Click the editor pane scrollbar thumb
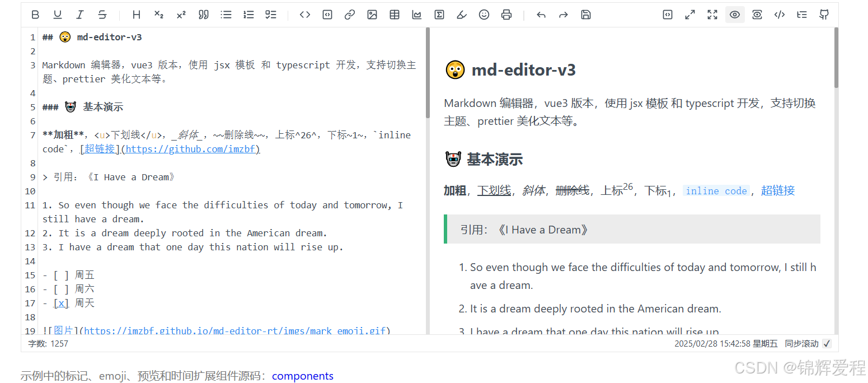 click(x=428, y=73)
